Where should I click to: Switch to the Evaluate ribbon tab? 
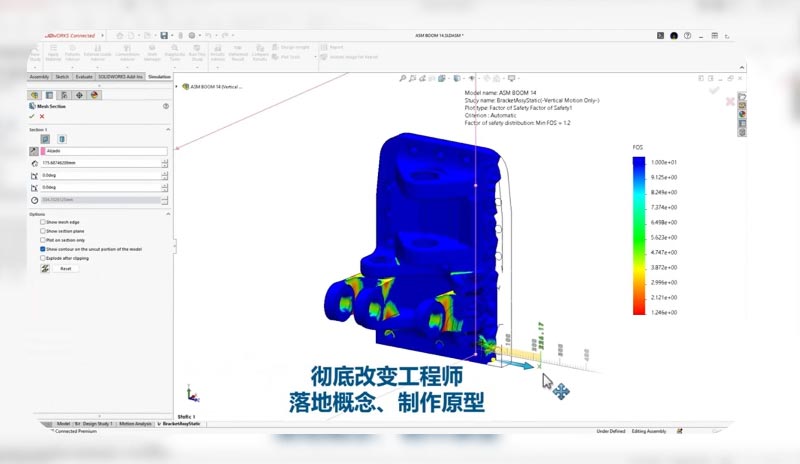point(84,77)
